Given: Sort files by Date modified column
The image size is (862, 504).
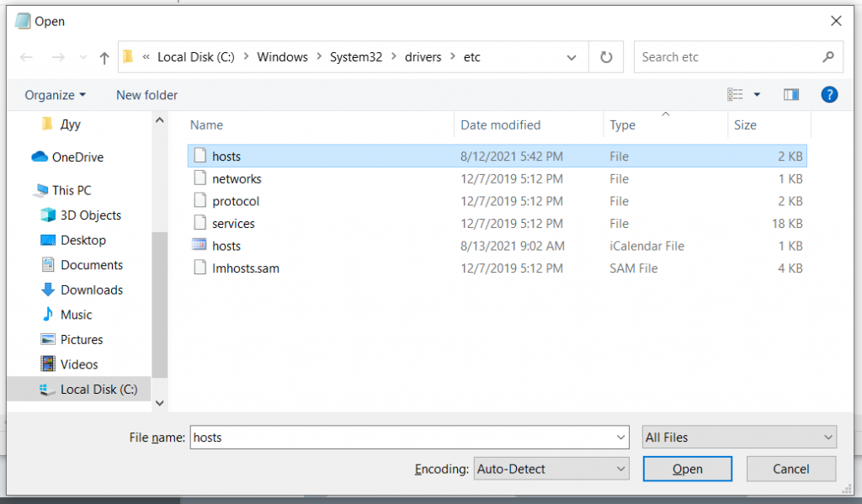Looking at the screenshot, I should [x=500, y=125].
